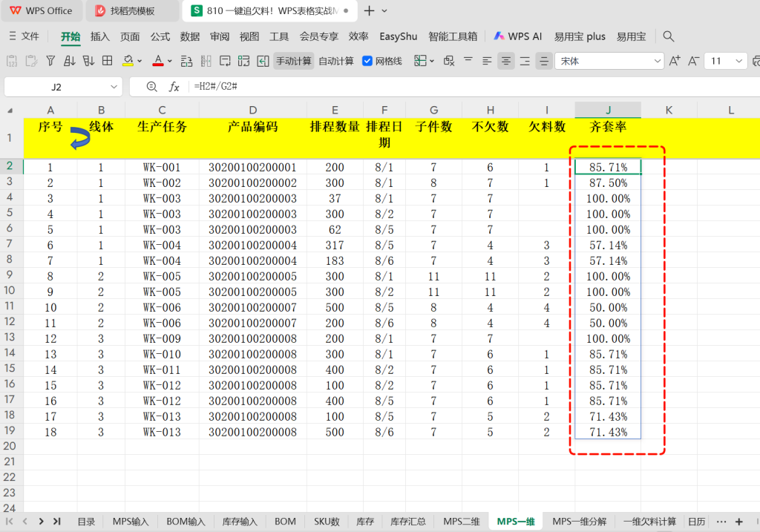Open the 目录 sheet tab
Viewport: 760px width, 532px height.
(x=86, y=522)
